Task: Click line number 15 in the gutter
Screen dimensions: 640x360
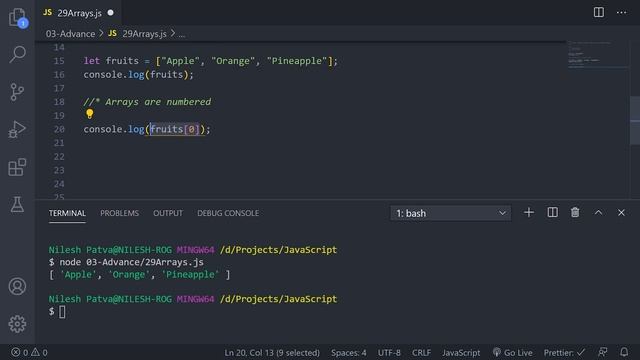Action: pos(59,61)
